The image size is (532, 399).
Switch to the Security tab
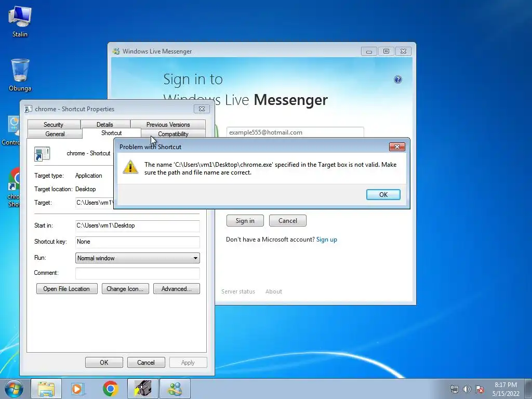point(54,125)
